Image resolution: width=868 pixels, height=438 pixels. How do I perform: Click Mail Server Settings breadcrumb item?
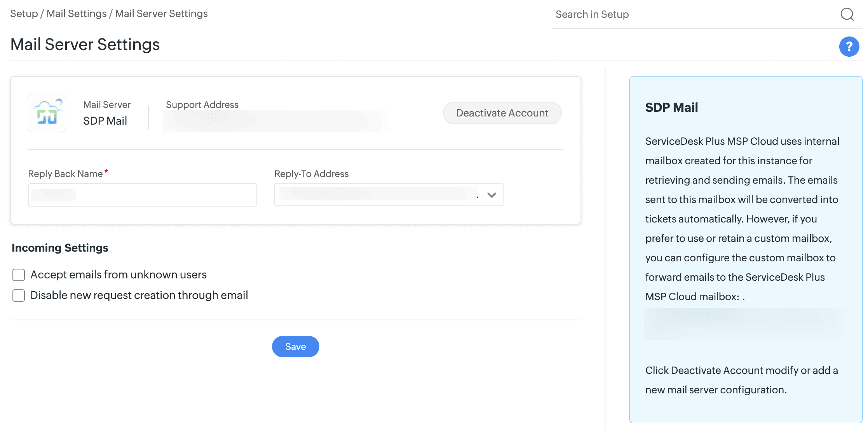point(161,14)
